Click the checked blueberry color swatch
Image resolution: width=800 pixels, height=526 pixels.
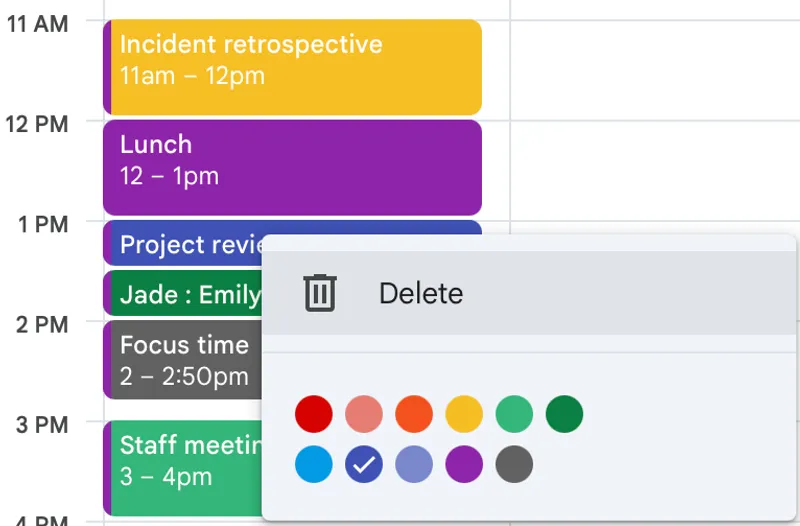point(364,464)
